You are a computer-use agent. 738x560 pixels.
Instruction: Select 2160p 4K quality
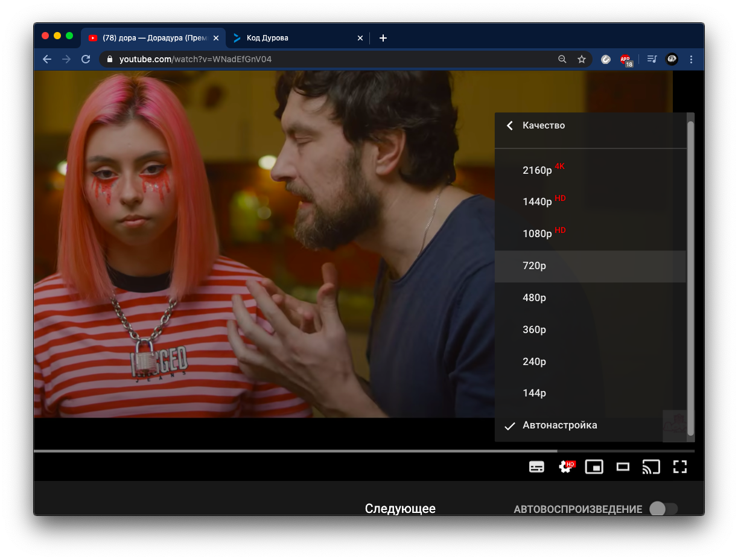[590, 170]
